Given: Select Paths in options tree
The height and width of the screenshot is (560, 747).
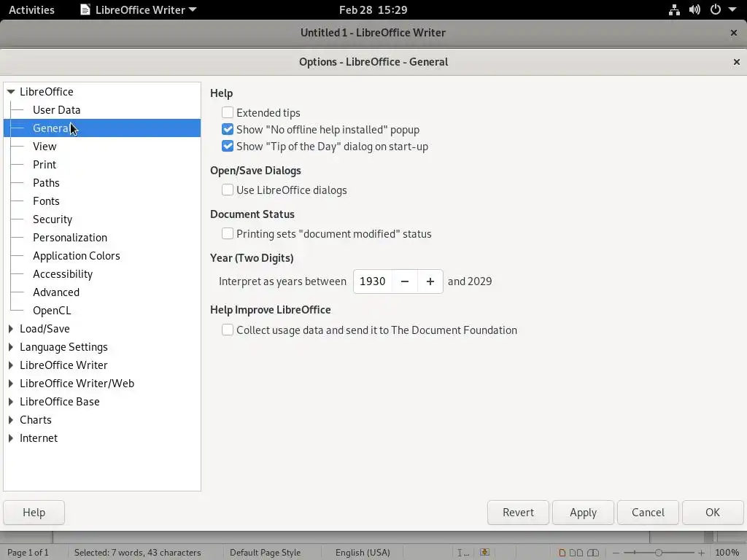Looking at the screenshot, I should 46,183.
